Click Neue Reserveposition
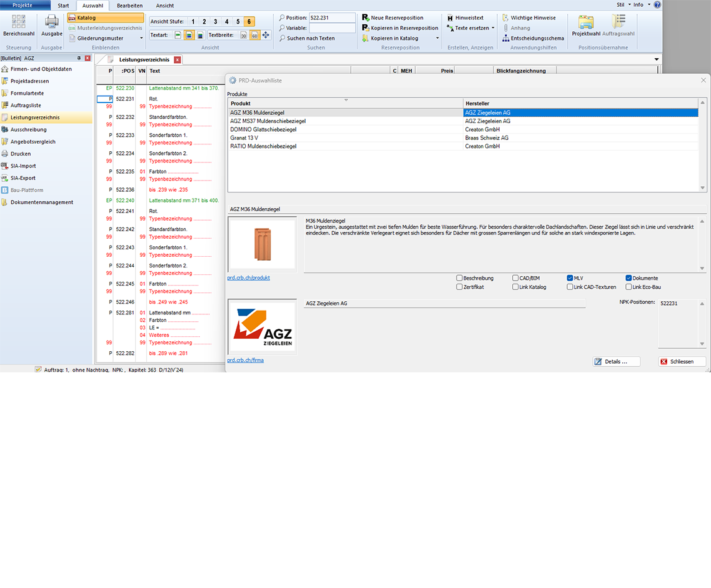Screen dimensions: 711x588 [393, 17]
